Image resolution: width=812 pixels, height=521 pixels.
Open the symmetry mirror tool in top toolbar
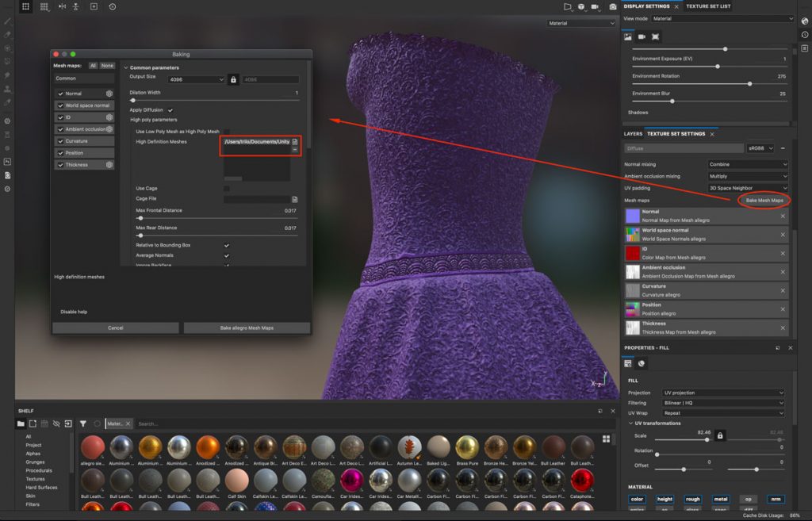pos(62,6)
